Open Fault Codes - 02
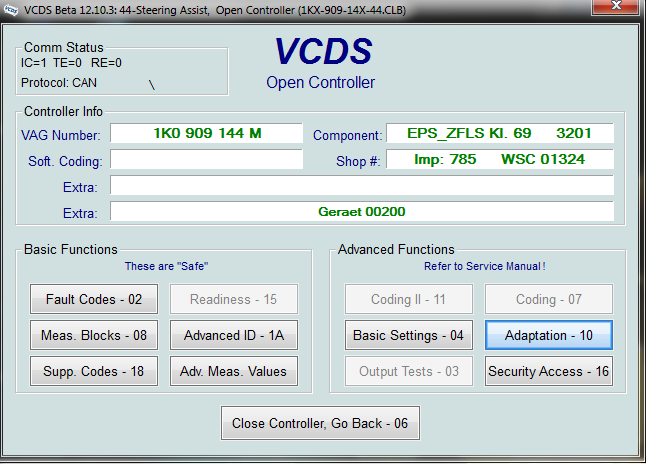This screenshot has width=646, height=464. point(94,299)
